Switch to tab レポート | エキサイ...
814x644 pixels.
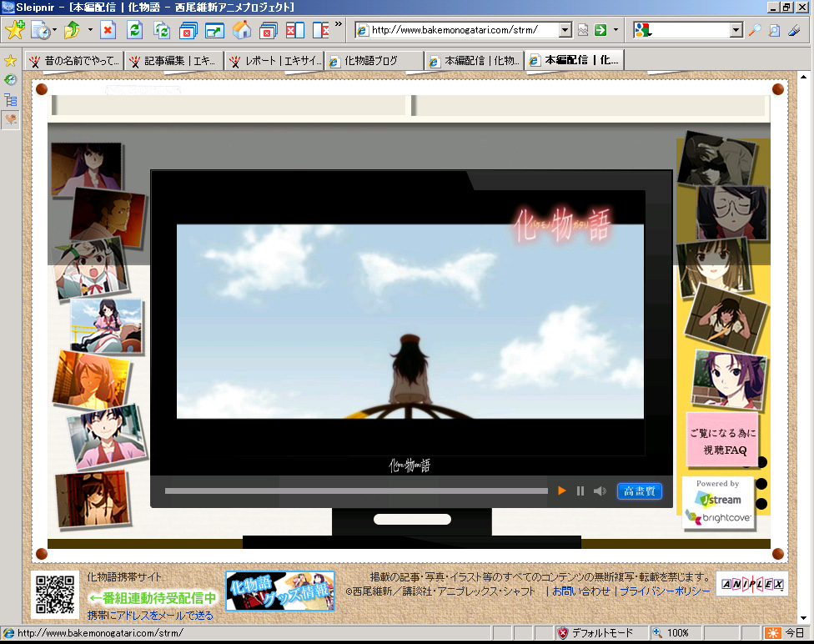(275, 61)
